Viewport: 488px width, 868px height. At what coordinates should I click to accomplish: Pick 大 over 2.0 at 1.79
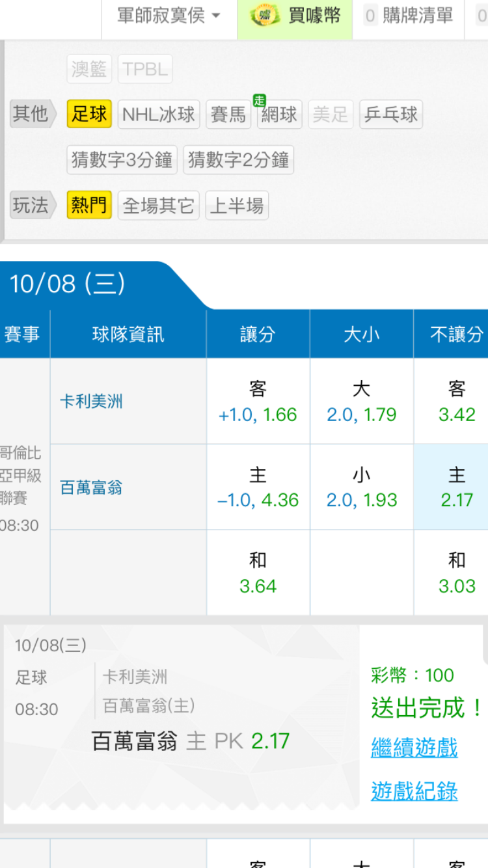click(361, 401)
